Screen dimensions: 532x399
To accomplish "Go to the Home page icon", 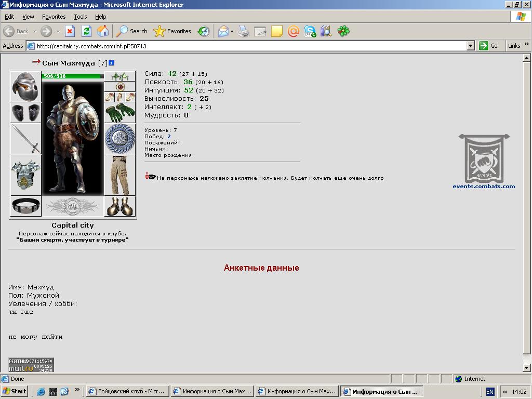I will tap(103, 31).
